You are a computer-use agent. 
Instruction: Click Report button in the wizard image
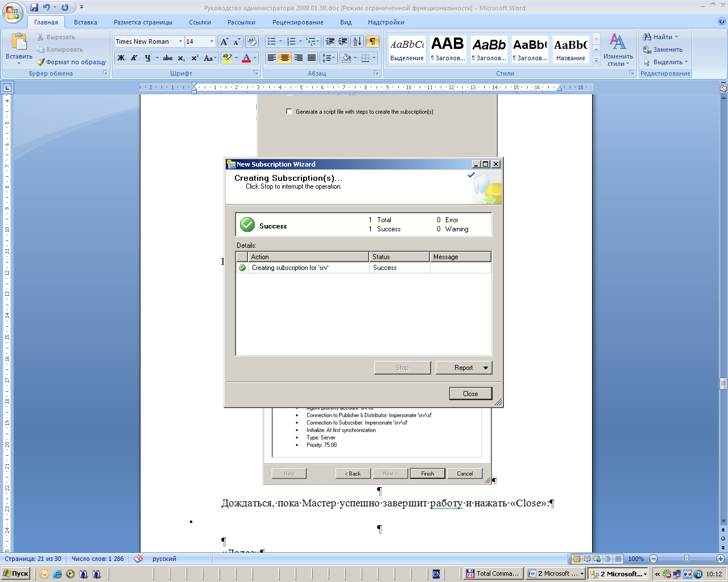(x=464, y=368)
